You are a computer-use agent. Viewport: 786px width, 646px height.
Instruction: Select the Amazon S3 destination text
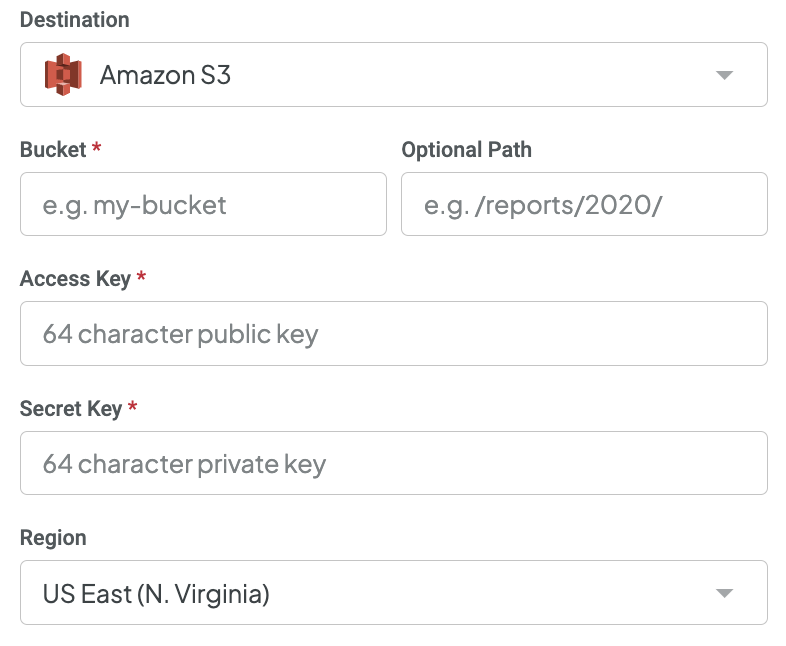point(165,75)
